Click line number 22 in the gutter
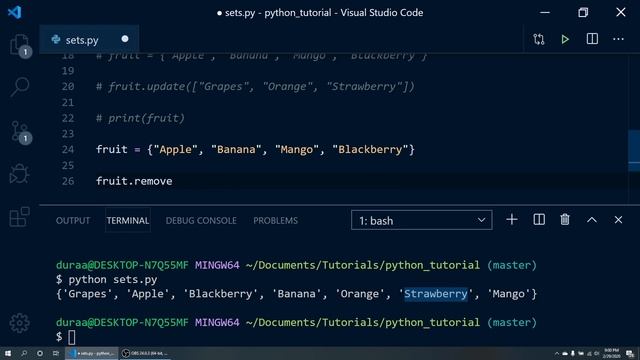The image size is (640, 360). click(x=68, y=118)
